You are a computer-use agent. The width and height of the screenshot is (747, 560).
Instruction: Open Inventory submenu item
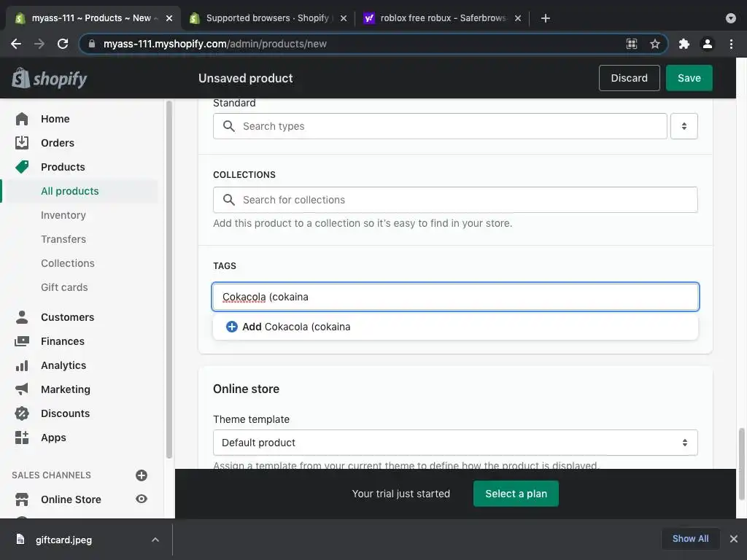pos(63,215)
